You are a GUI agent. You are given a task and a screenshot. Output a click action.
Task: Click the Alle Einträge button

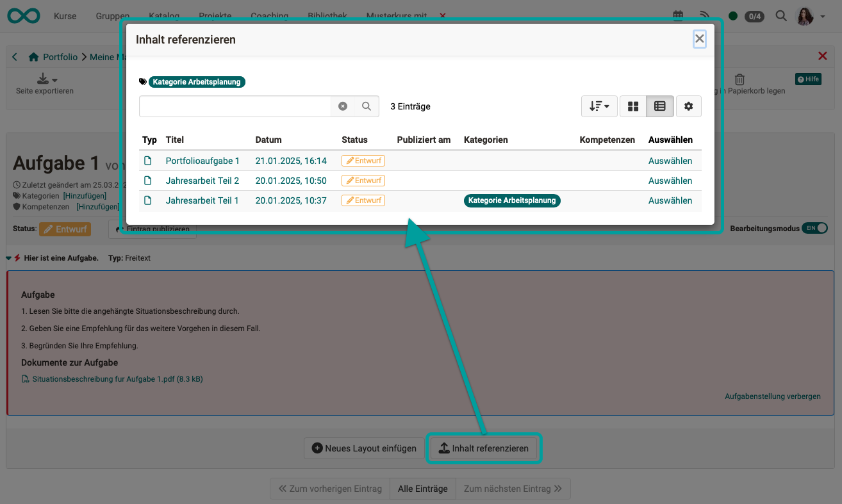[x=422, y=488]
